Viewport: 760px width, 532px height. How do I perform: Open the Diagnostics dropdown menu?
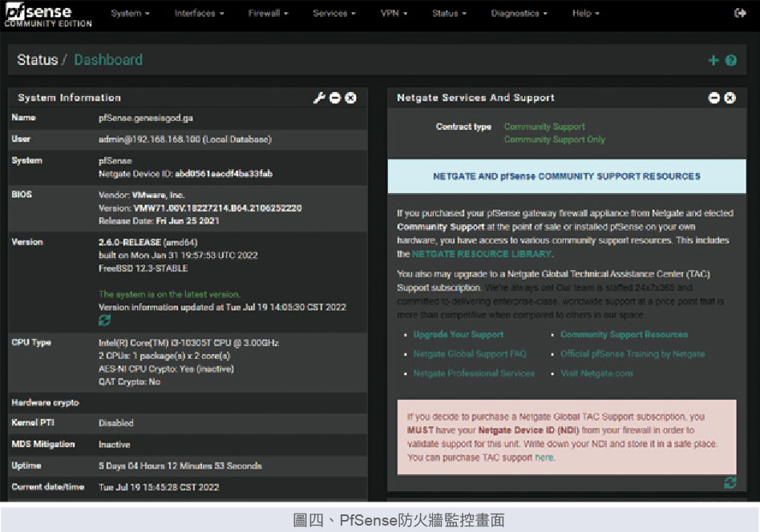(x=519, y=14)
